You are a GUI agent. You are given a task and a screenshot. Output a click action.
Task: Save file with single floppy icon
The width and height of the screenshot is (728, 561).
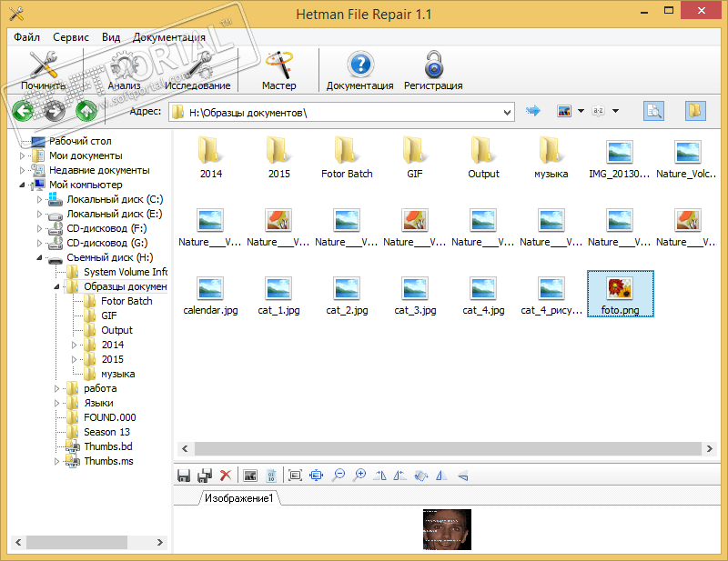184,476
